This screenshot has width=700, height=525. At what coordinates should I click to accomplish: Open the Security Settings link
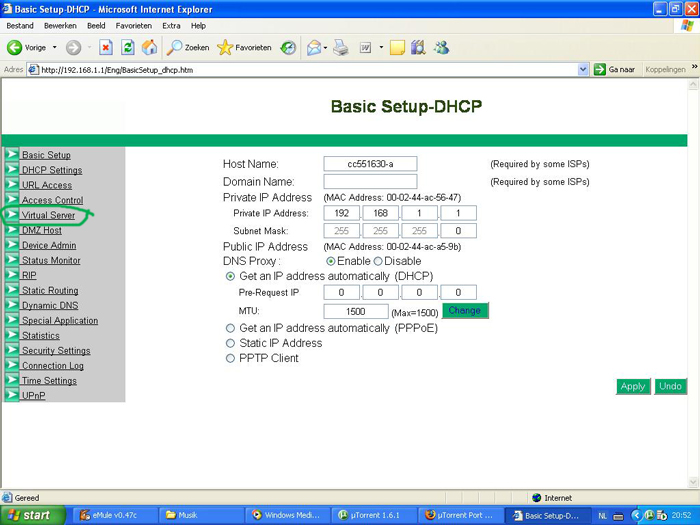56,350
